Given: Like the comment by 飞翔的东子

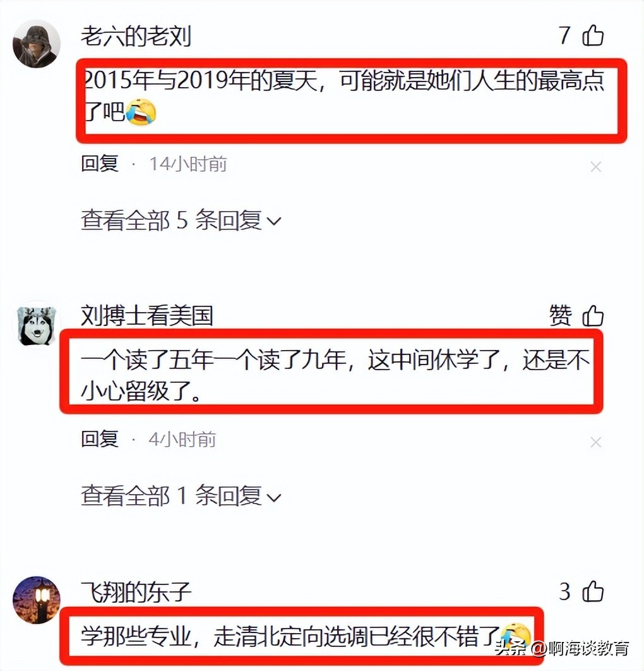Looking at the screenshot, I should coord(593,592).
